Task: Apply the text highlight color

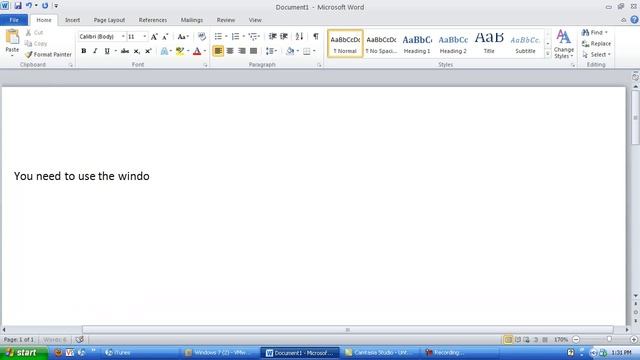Action: pyautogui.click(x=180, y=51)
